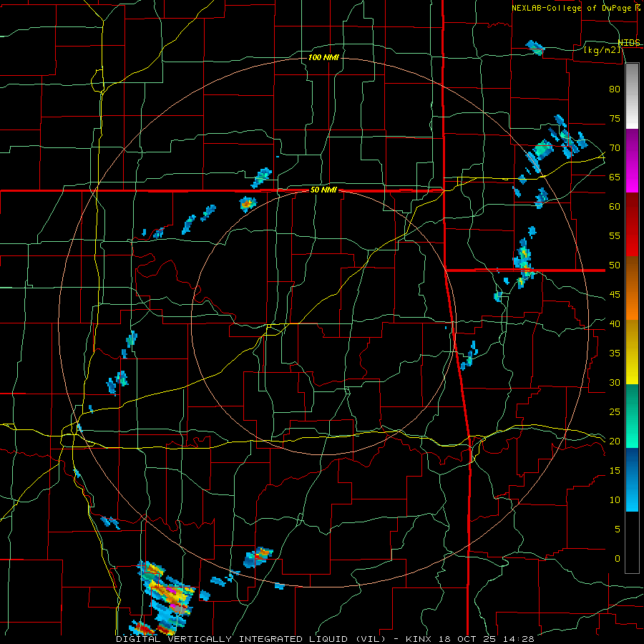Select the dark teal segment near 27
The width and height of the screenshot is (644, 644).
coord(632,399)
